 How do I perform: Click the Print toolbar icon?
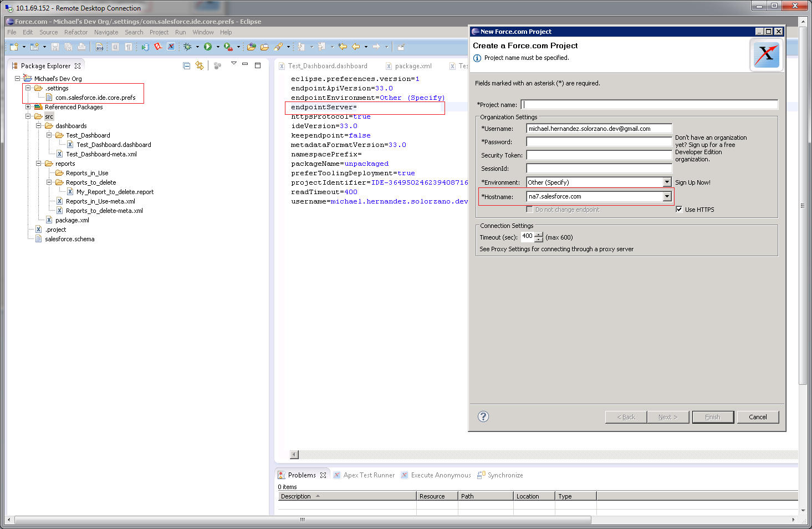pos(81,47)
